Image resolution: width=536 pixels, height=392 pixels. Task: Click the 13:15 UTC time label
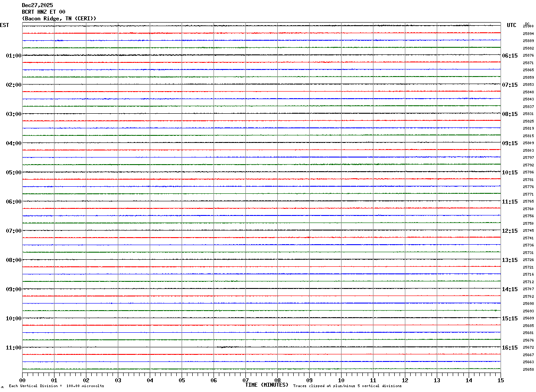click(510, 260)
